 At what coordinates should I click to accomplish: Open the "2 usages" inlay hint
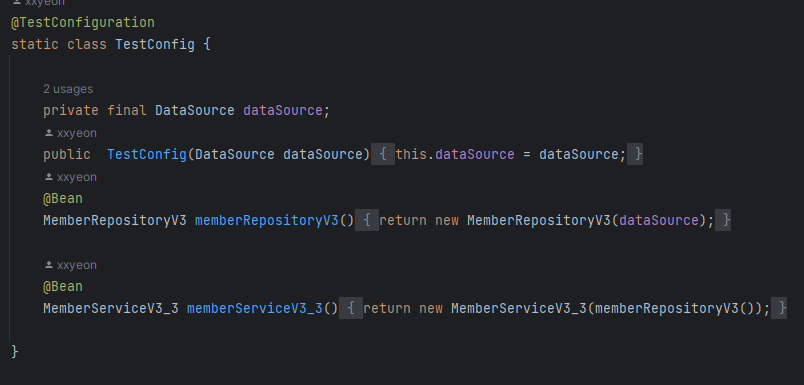(x=68, y=89)
